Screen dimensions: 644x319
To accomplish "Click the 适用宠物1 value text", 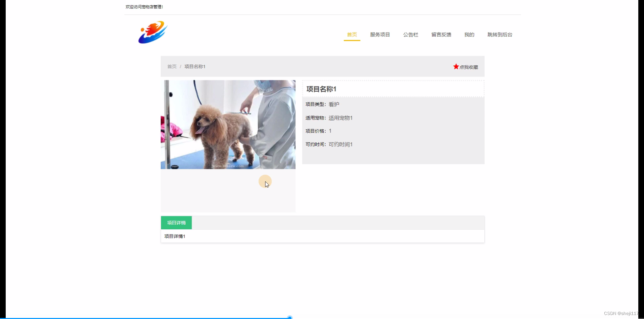I will point(340,118).
